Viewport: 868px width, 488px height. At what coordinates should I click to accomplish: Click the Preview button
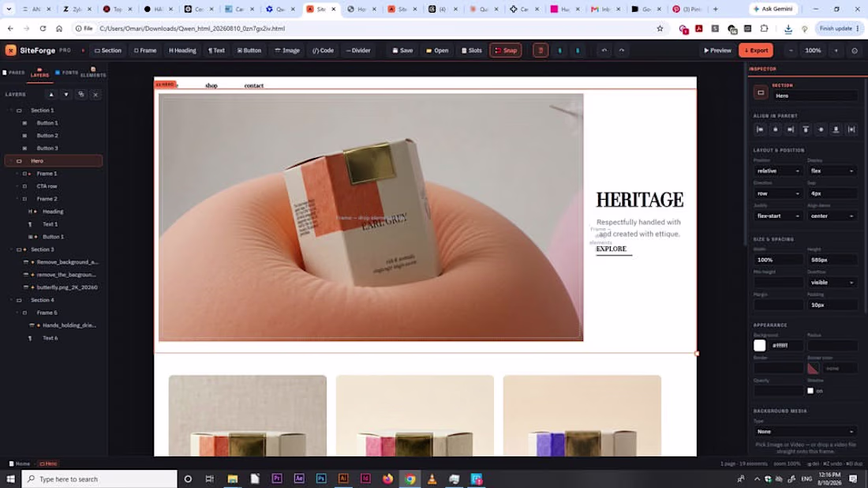(717, 51)
